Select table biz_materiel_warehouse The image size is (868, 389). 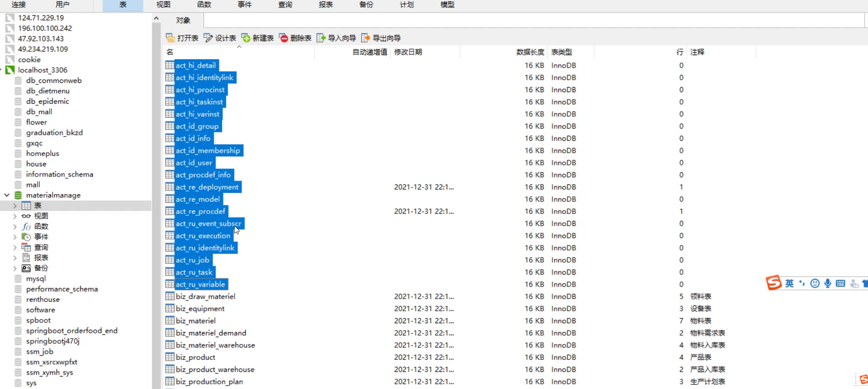(x=215, y=345)
